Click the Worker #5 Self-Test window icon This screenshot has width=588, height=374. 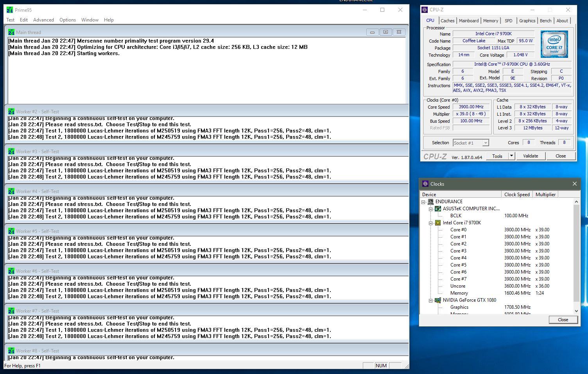pos(11,231)
